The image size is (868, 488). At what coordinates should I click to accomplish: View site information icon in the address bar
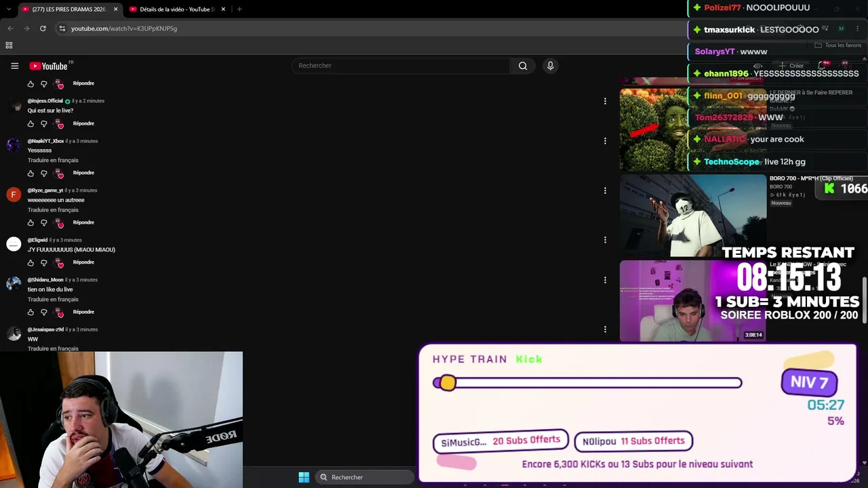pyautogui.click(x=62, y=28)
